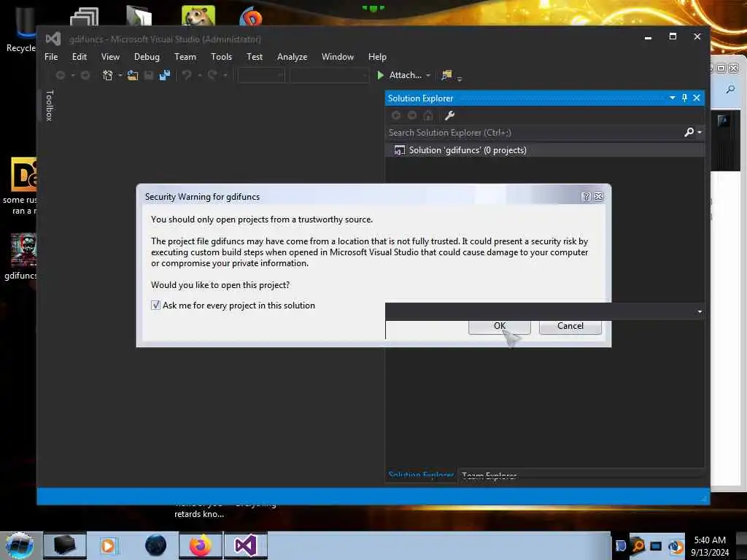Open the Help menu
747x560 pixels.
click(377, 57)
